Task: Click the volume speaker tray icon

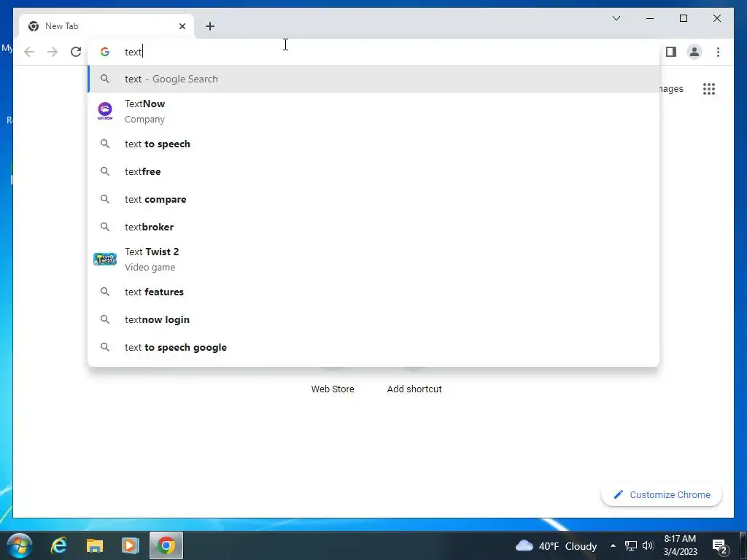Action: pos(648,545)
